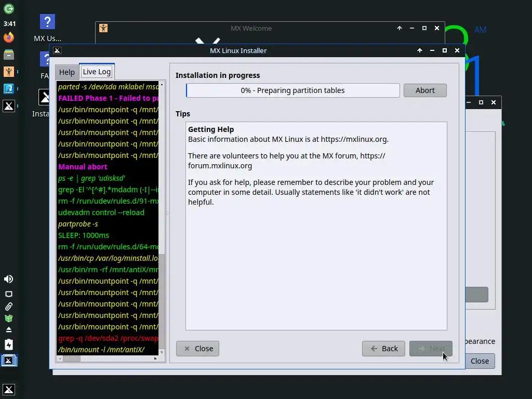Click the '/usr/bin/cp /var/log/minstall.lo' log line
532x399 pixels.
tap(108, 258)
